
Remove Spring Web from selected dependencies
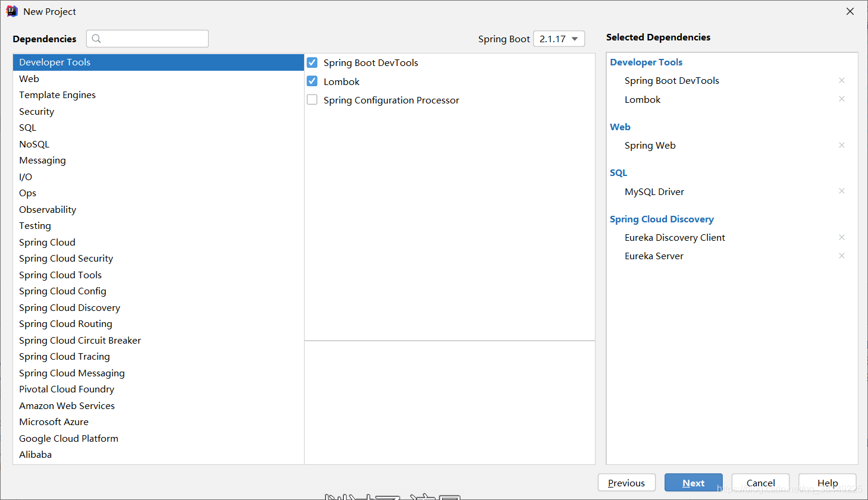click(x=841, y=145)
